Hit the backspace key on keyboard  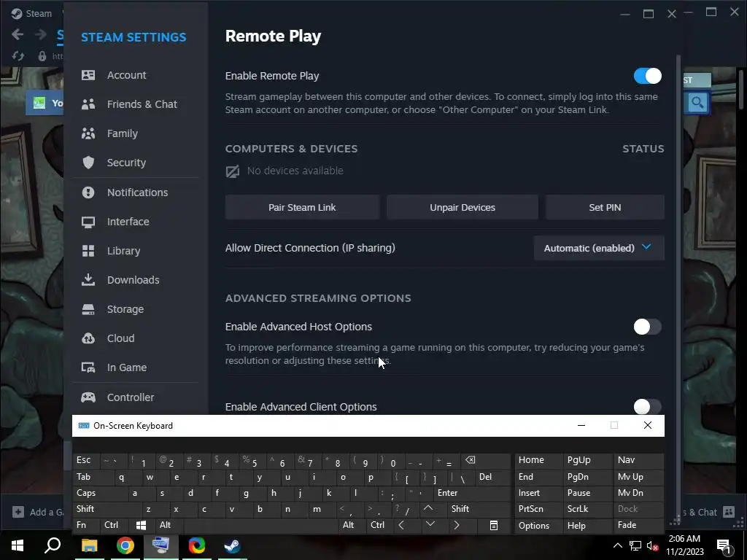[x=471, y=460]
